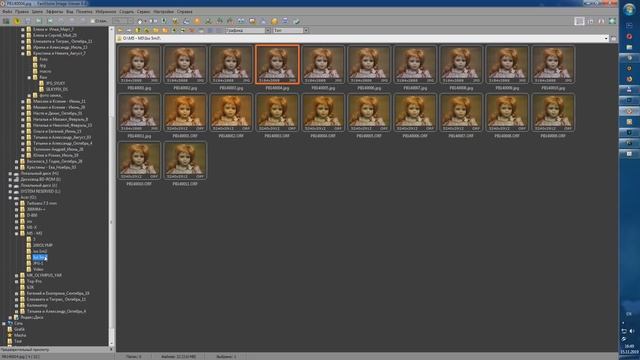The image size is (640, 360).
Task: Select the Яндекс.Диск item in tree
Action: point(32,317)
